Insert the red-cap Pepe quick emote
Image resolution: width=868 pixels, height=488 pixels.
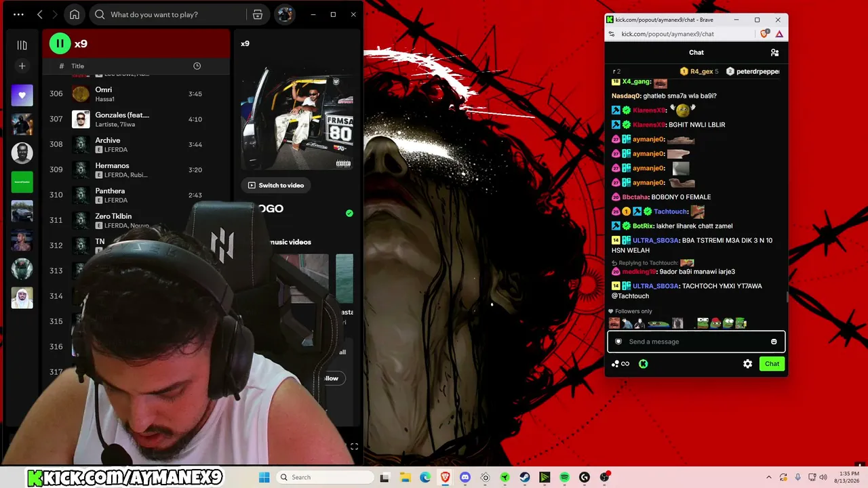point(715,323)
